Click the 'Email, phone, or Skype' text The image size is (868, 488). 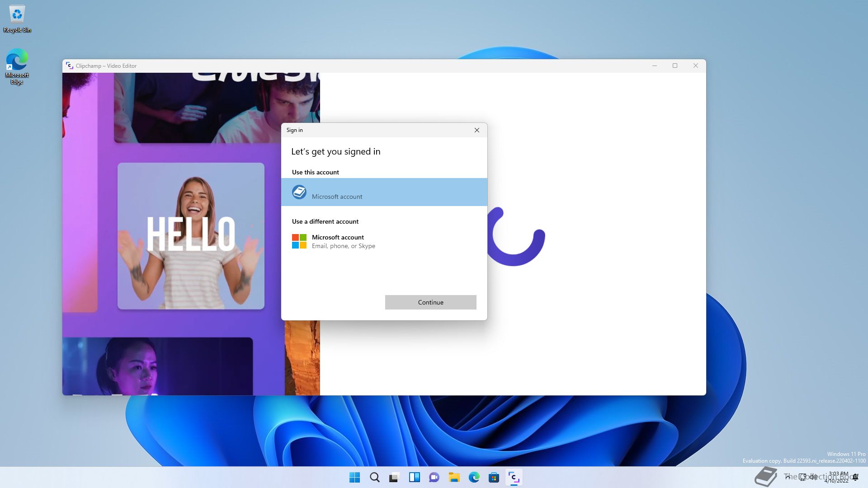pyautogui.click(x=344, y=246)
